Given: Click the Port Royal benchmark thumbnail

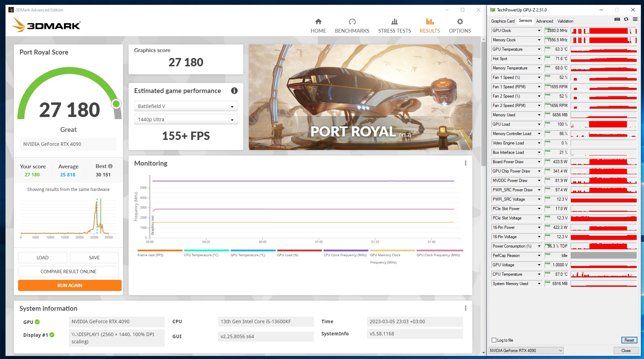Looking at the screenshot, I should tap(360, 97).
